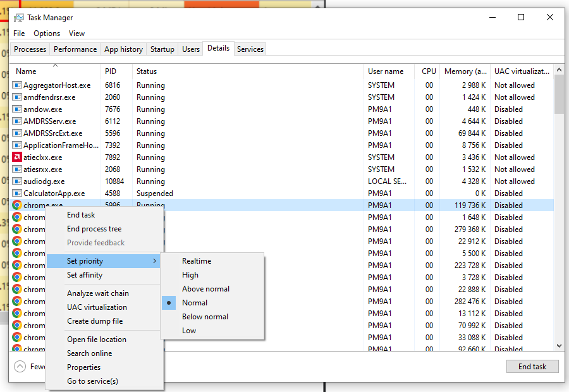Click the Chrome icon of highlighted row
Image resolution: width=569 pixels, height=392 pixels.
pyautogui.click(x=17, y=205)
